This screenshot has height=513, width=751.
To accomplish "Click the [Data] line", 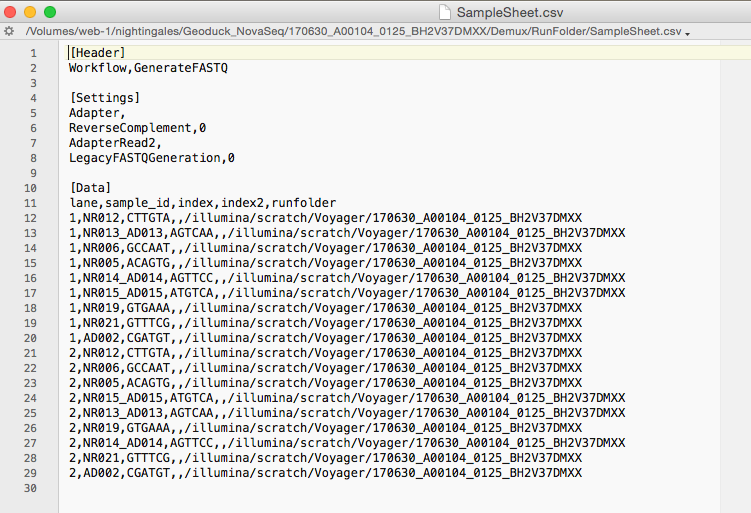I will pos(90,188).
